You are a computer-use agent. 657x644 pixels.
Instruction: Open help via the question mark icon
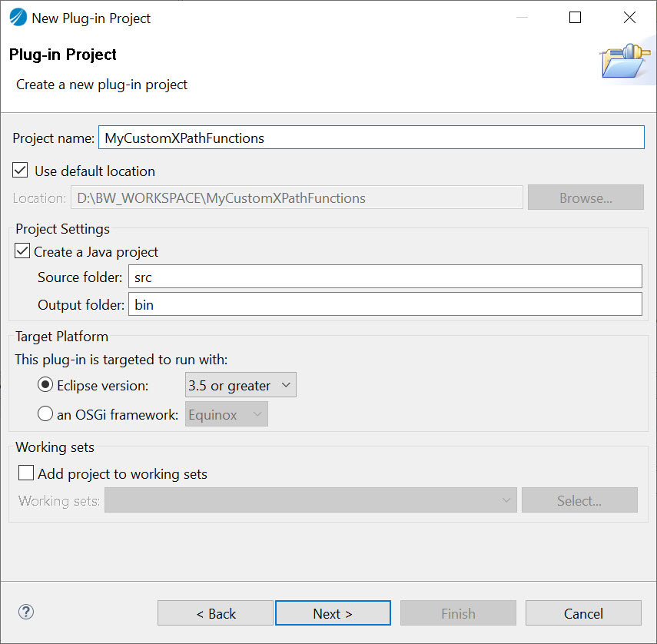point(25,612)
